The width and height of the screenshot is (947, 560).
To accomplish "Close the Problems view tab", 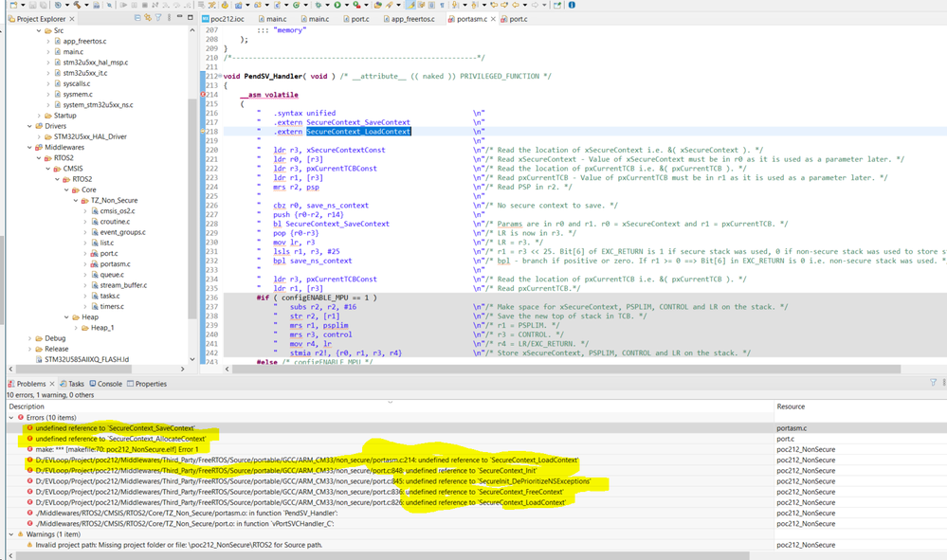I will tap(52, 384).
